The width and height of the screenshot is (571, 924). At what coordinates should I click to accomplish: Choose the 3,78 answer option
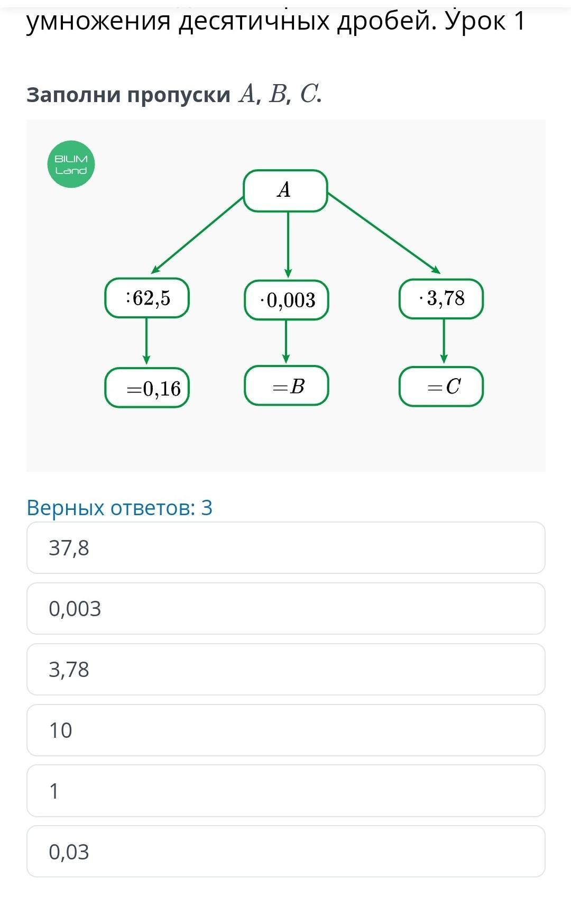point(285,670)
